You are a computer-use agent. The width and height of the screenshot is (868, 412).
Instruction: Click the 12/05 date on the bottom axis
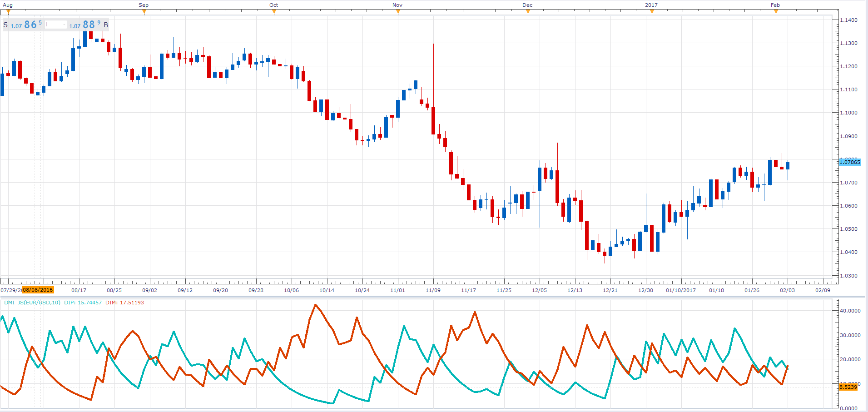coord(540,290)
